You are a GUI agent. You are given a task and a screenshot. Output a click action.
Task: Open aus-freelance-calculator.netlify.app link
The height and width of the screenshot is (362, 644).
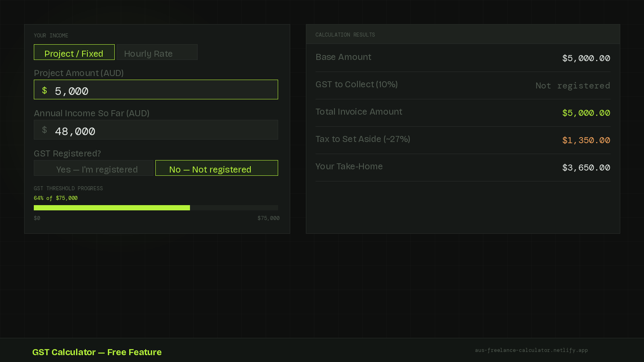click(531, 350)
